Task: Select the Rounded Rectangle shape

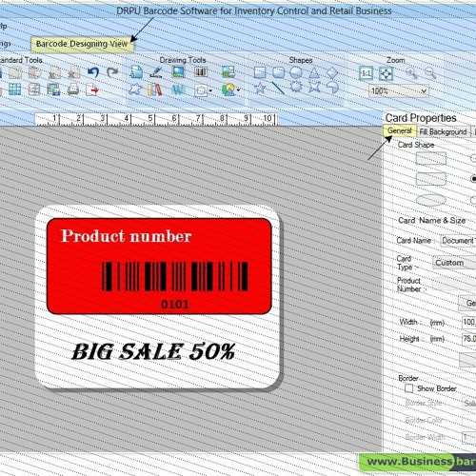Action: point(278,72)
